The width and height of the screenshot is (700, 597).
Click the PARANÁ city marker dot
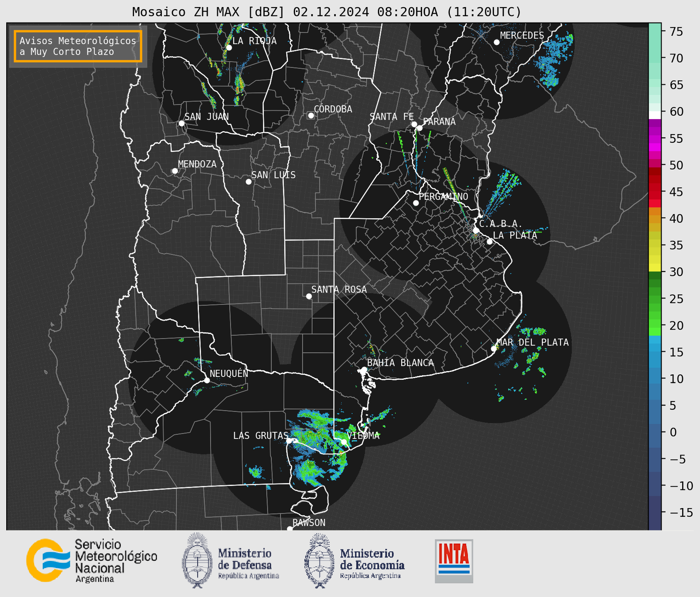pos(420,128)
